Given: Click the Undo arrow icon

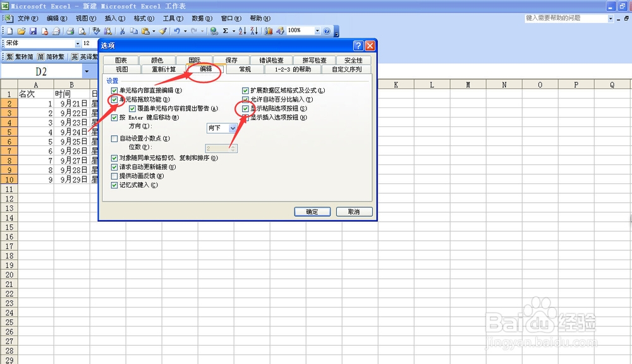Looking at the screenshot, I should coord(177,31).
